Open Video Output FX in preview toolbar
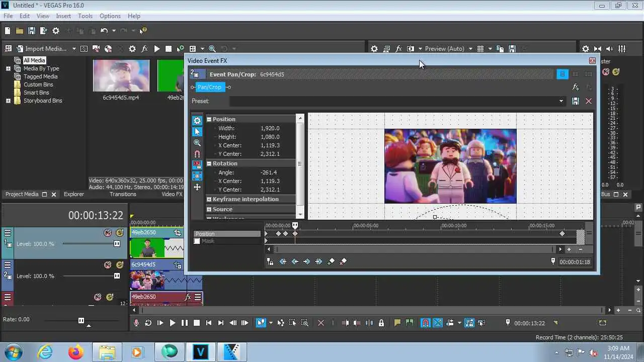This screenshot has width=644, height=362. coord(398,49)
